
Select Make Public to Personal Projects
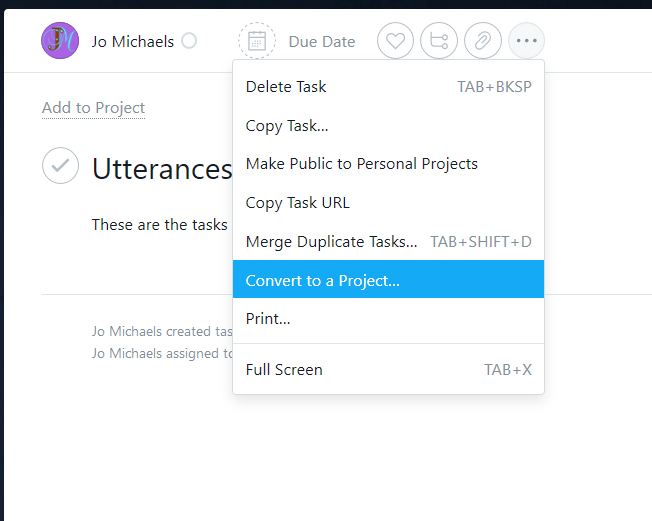coord(362,164)
